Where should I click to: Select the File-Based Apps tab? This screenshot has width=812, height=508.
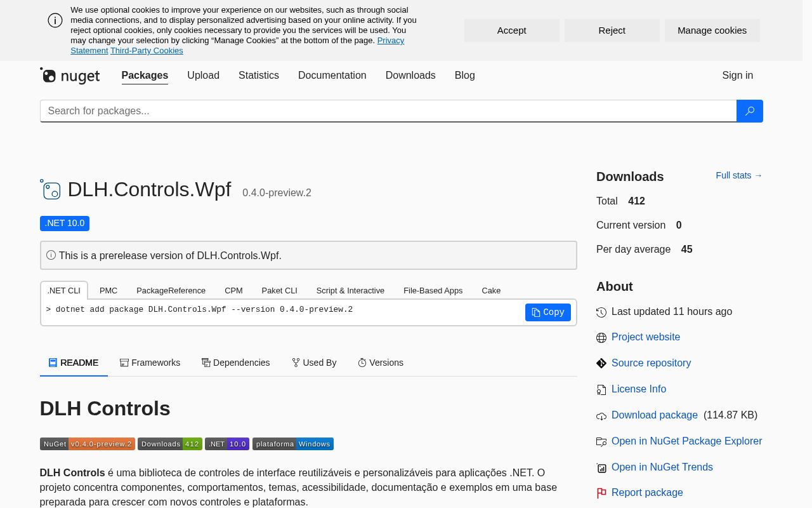pos(433,290)
